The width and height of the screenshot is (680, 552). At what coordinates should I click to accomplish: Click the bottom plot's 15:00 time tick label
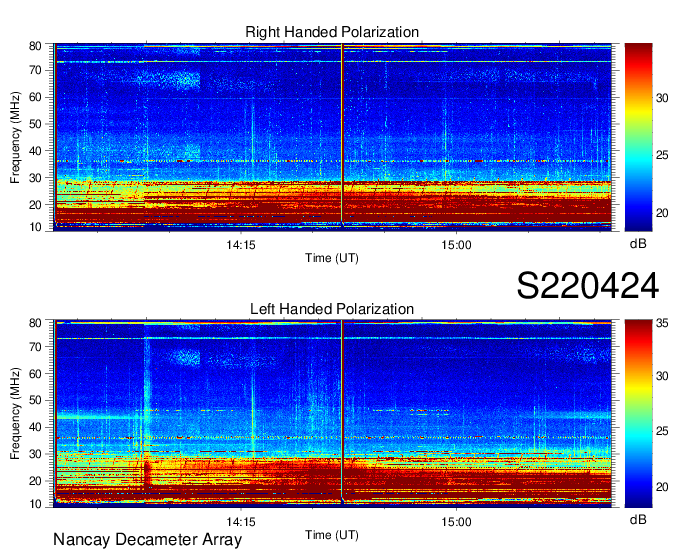[456, 522]
